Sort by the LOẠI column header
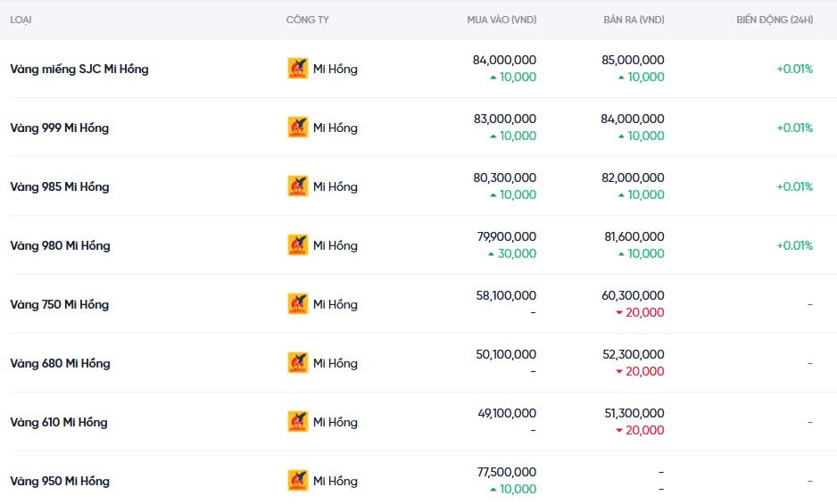Viewport: 837px width, 504px height. (21, 20)
